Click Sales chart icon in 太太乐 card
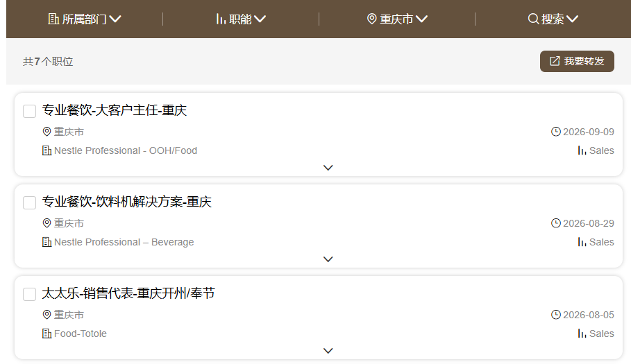The image size is (631, 364). (x=582, y=334)
